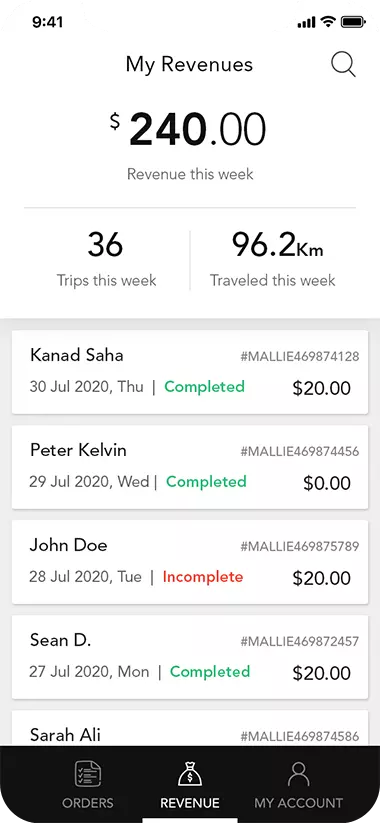Check the battery icon in status bar

coord(353,22)
